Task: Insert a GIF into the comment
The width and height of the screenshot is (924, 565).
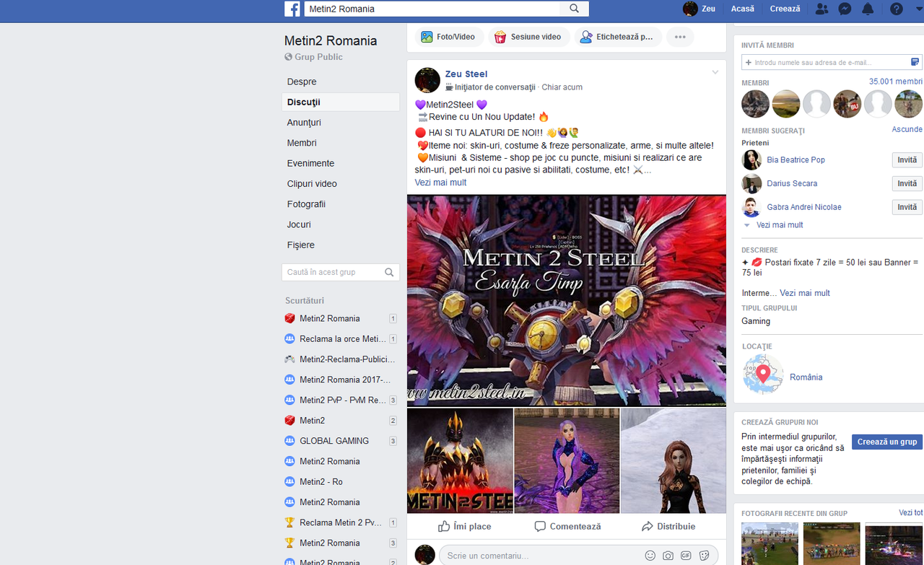Action: pyautogui.click(x=686, y=555)
